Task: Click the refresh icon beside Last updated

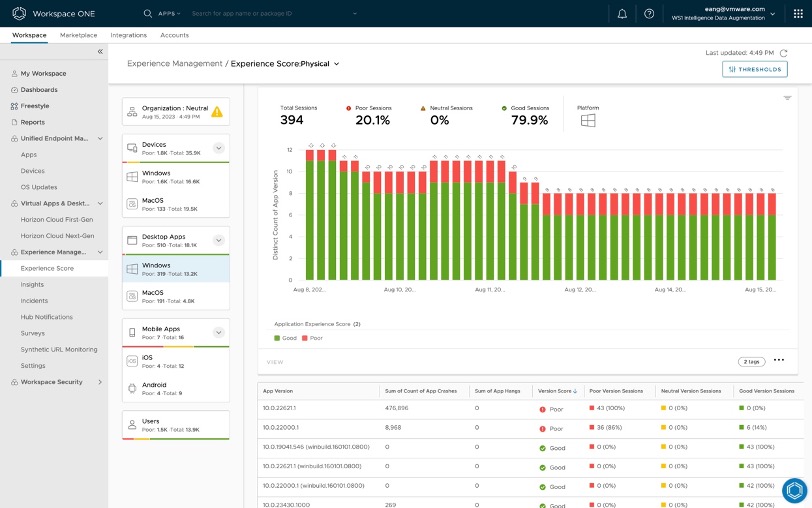Action: pos(783,52)
